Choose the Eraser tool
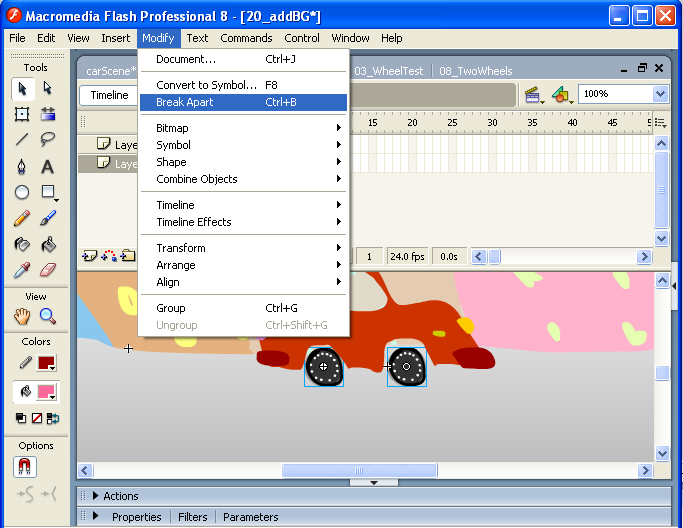 pyautogui.click(x=47, y=270)
